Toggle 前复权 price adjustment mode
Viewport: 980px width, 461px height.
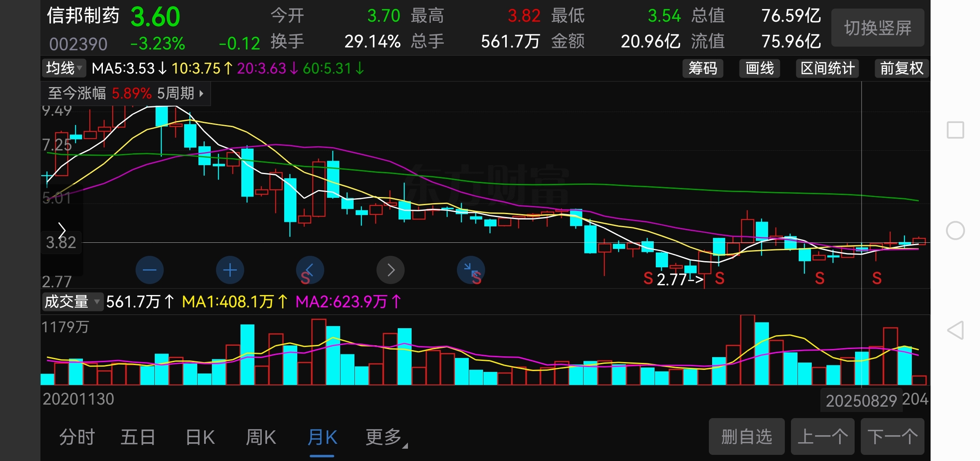902,68
